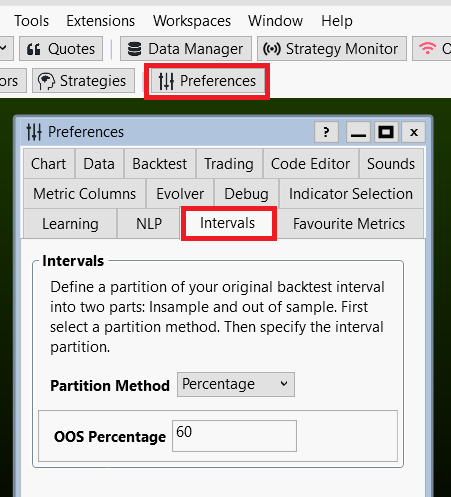Switch to the Code Editor tab

[310, 164]
